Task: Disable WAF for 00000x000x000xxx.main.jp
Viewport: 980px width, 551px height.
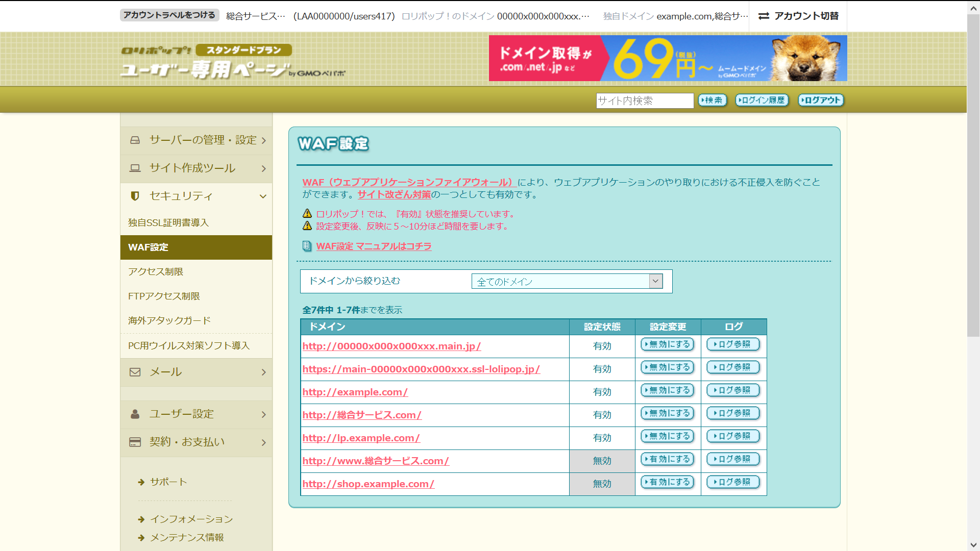Action: pos(667,344)
